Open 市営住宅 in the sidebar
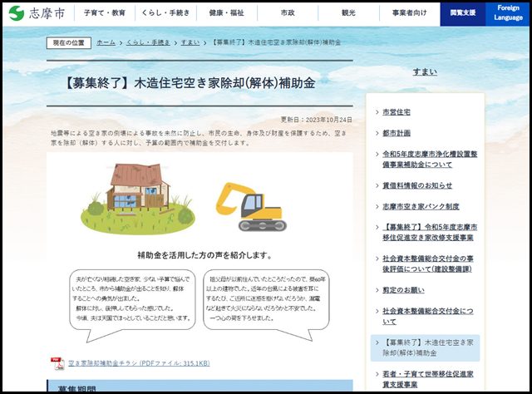This screenshot has height=394, width=532. pos(397,111)
